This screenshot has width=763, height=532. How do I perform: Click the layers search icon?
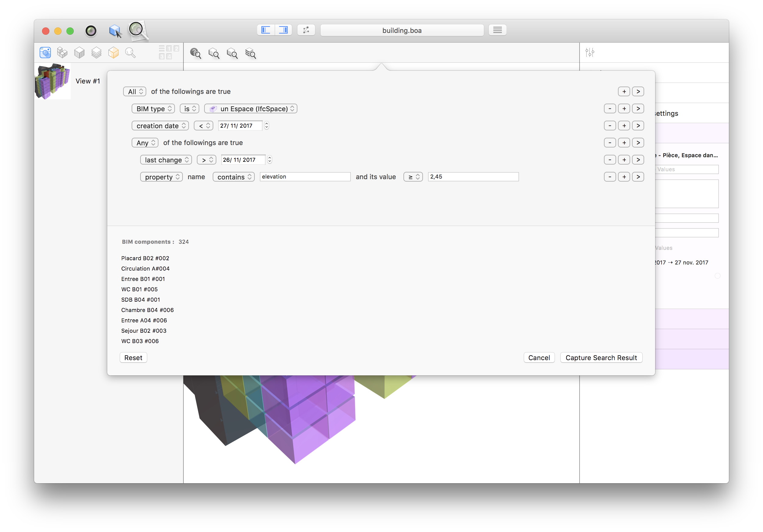(x=250, y=53)
